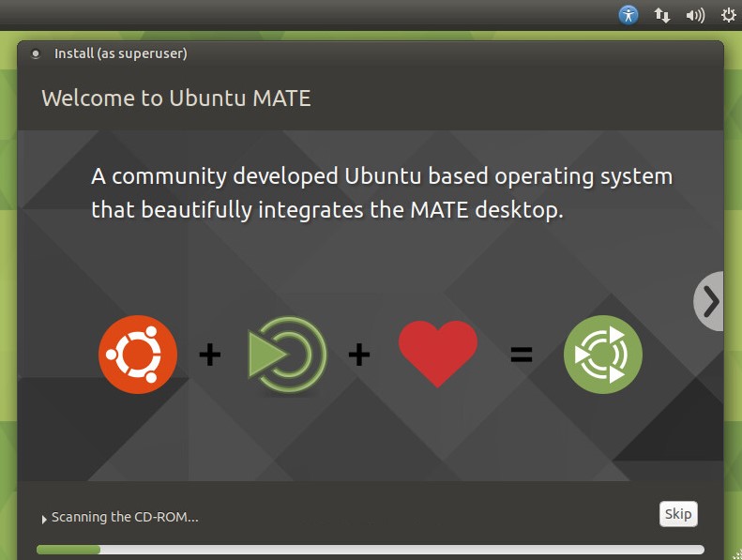Click the "Install (as superuser)" window title
This screenshot has width=742, height=560.
click(120, 53)
